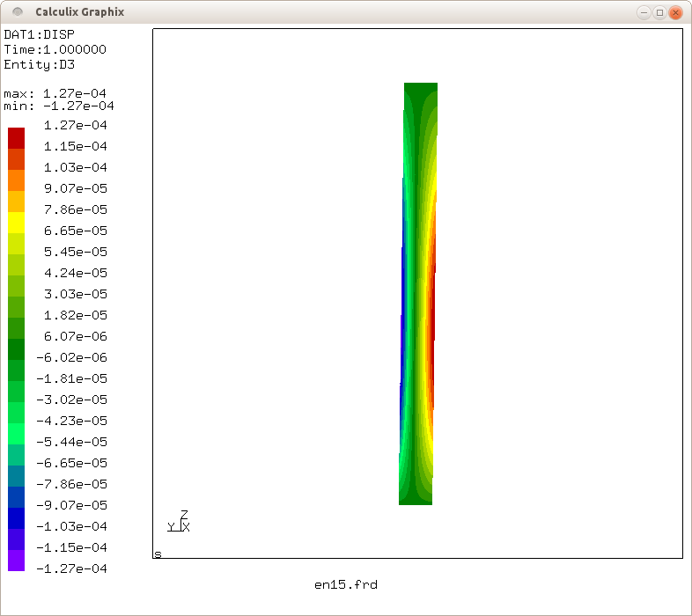The height and width of the screenshot is (616, 692).
Task: Click legend value -6.02e-06
Action: [71, 357]
